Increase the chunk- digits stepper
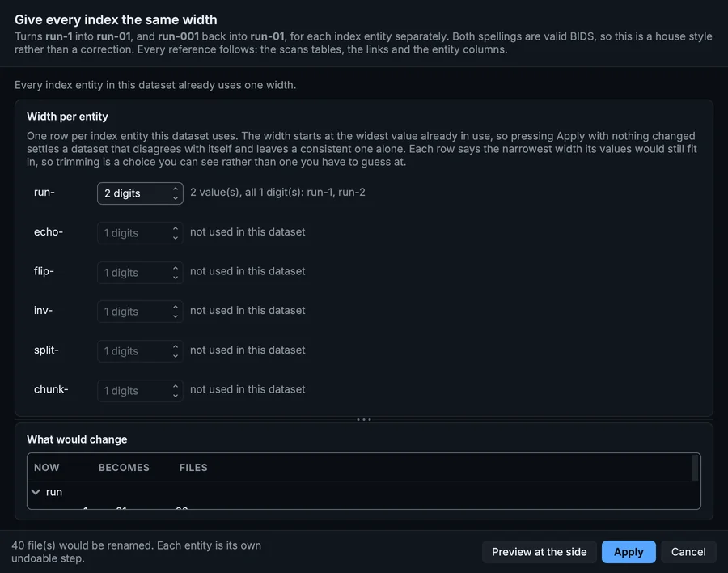The height and width of the screenshot is (573, 728). (x=175, y=386)
